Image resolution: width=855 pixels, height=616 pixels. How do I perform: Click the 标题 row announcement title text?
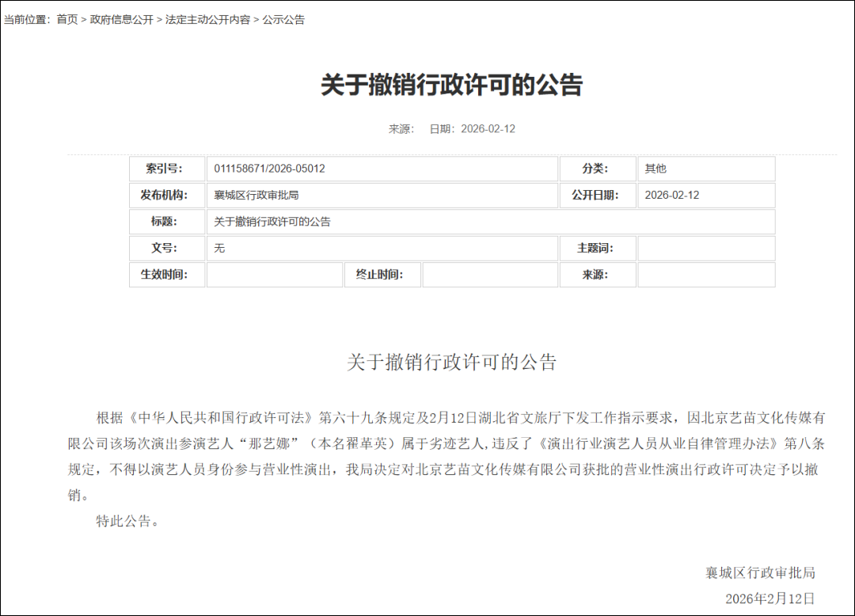(273, 221)
